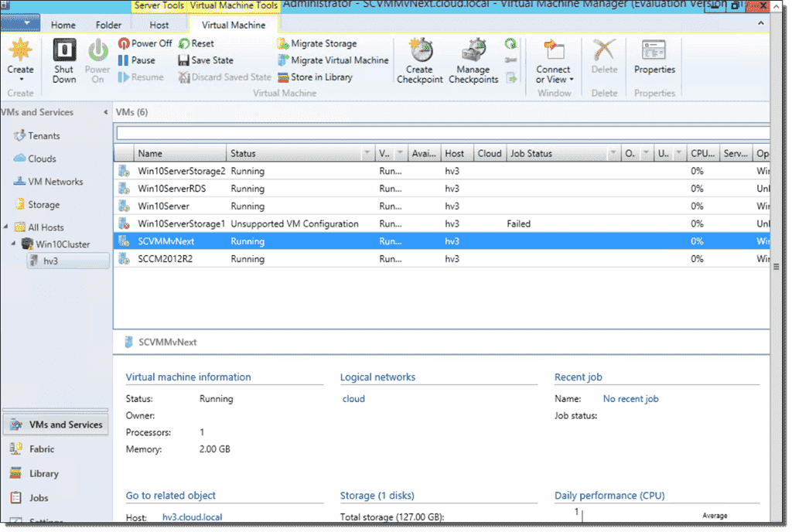Select Clouds in the navigation tree
The width and height of the screenshot is (792, 532).
click(42, 159)
